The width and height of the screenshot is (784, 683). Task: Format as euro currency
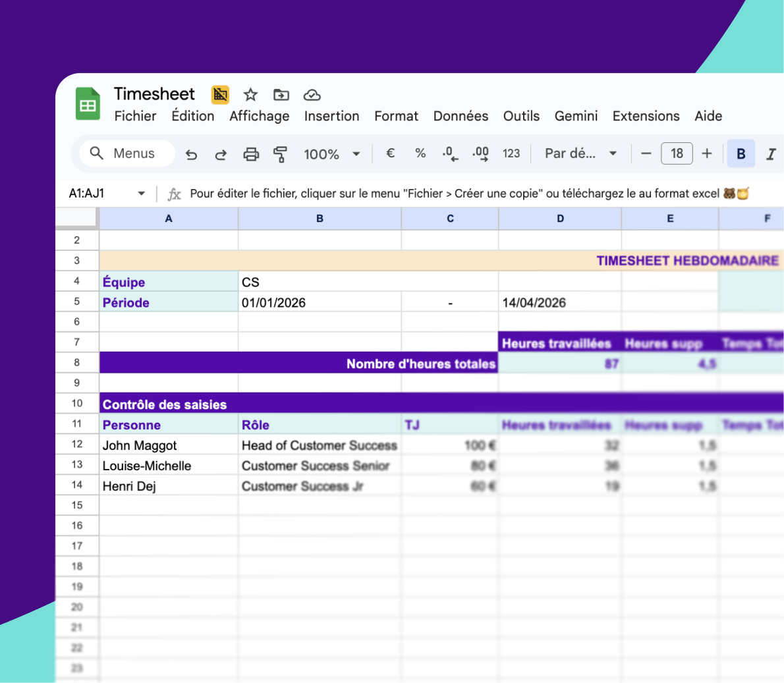[x=390, y=153]
